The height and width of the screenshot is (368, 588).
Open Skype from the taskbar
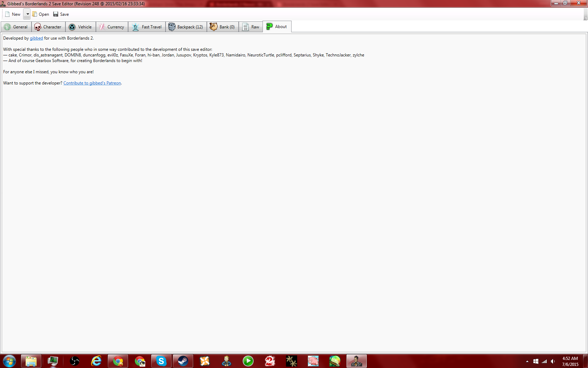(x=161, y=361)
